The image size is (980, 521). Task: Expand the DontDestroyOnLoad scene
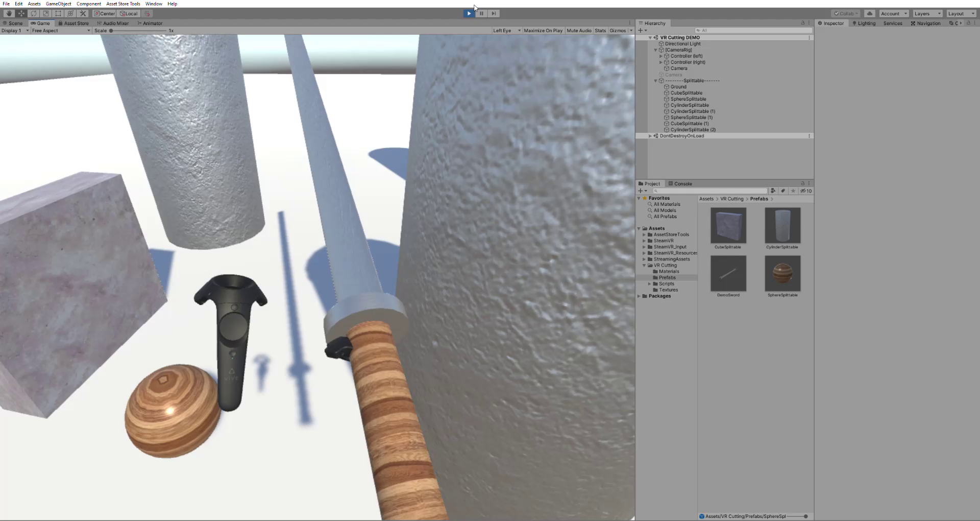(x=650, y=136)
